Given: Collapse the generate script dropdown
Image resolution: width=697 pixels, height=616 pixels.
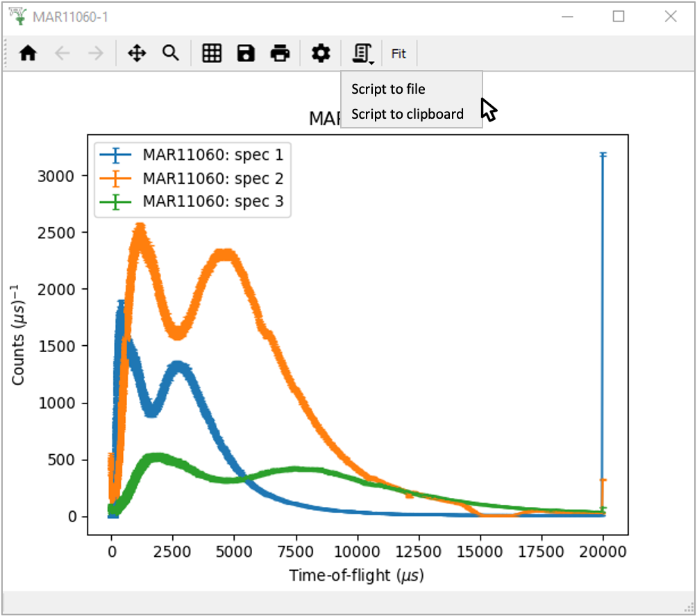Looking at the screenshot, I should pyautogui.click(x=363, y=53).
